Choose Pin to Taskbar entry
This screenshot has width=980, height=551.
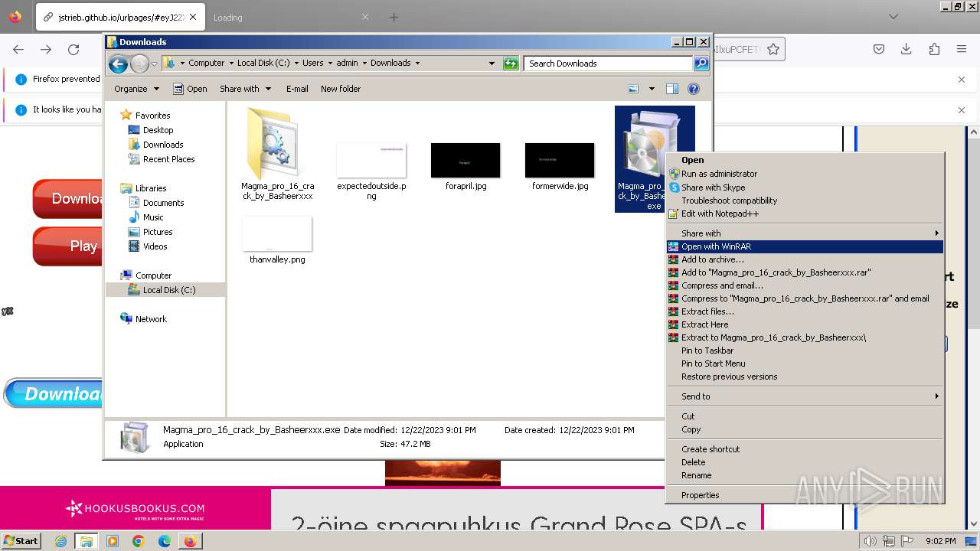click(x=805, y=350)
